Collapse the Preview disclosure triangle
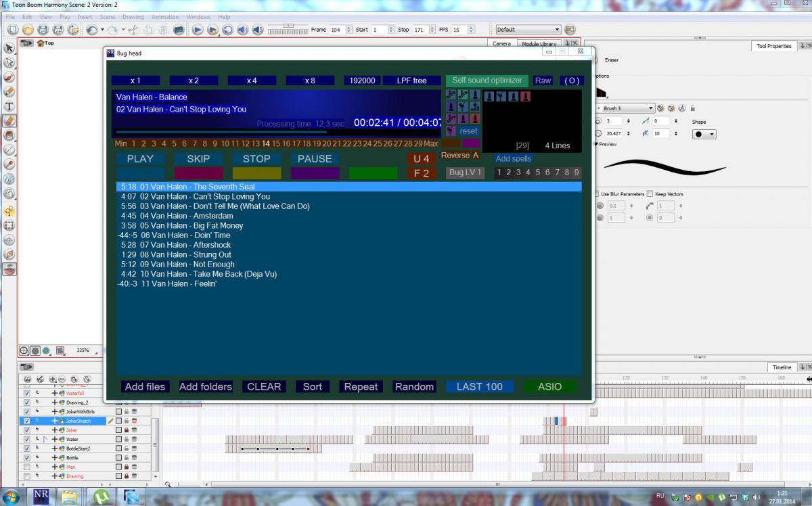 (x=596, y=144)
